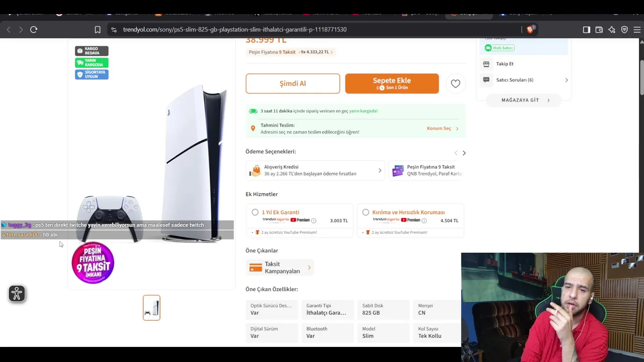The height and width of the screenshot is (362, 644).
Task: Click the 'yarın kargoda!' shipping notice
Action: tap(363, 111)
